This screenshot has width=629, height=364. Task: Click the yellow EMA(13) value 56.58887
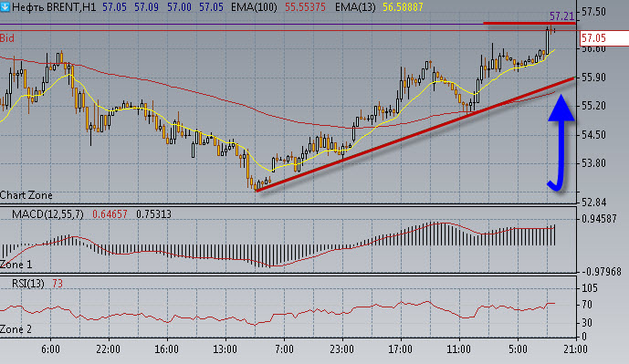coord(403,6)
